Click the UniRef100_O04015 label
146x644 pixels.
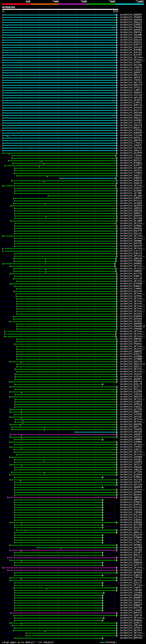[x=131, y=48]
